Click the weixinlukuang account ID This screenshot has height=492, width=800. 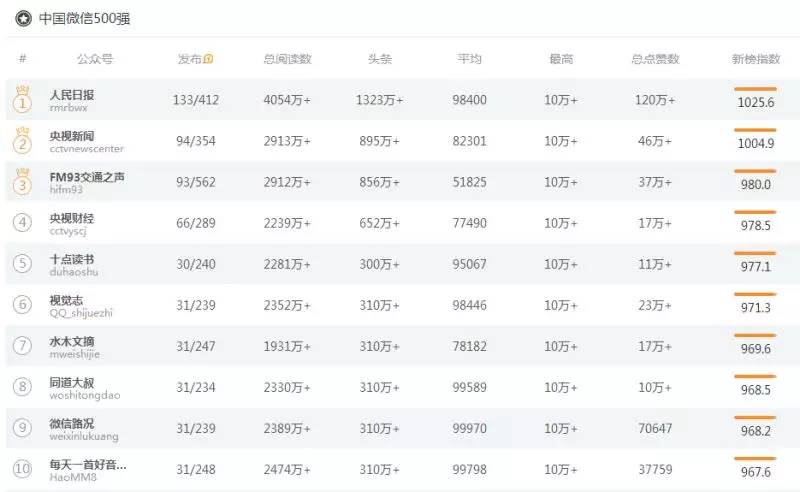[x=84, y=436]
